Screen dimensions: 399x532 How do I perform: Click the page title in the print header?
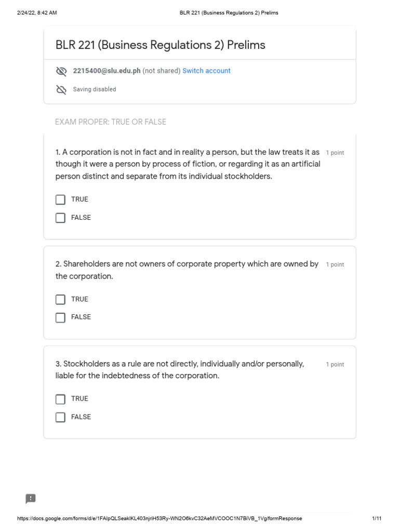[x=229, y=13]
